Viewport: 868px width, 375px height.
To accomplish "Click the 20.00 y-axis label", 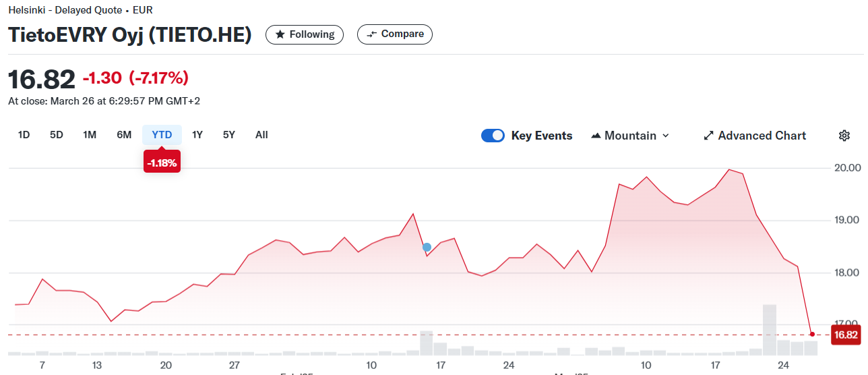I will click(848, 167).
